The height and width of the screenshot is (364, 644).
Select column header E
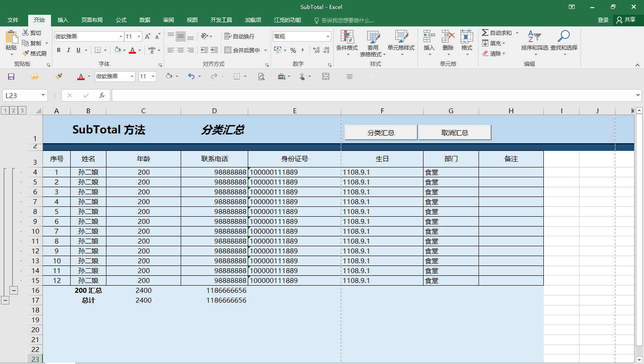coord(295,111)
